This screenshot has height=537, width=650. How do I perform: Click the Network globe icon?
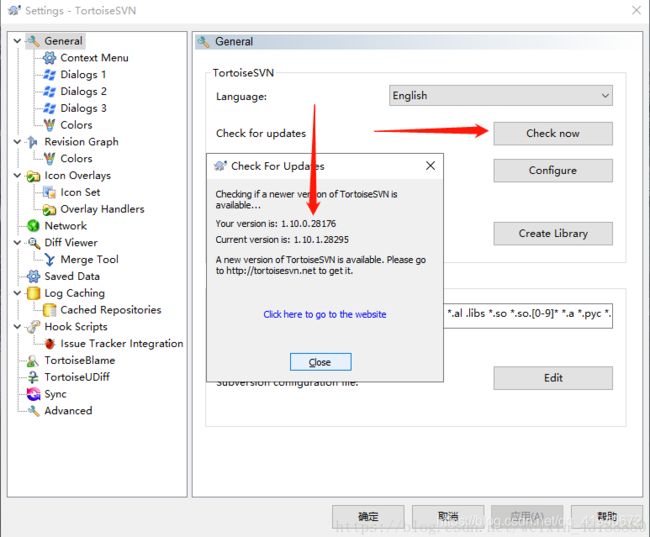click(x=33, y=226)
